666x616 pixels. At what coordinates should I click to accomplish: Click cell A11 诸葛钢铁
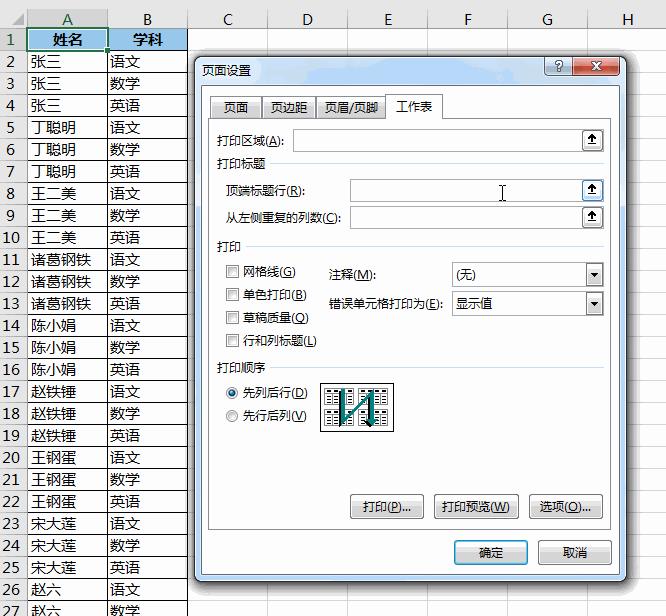pyautogui.click(x=67, y=260)
